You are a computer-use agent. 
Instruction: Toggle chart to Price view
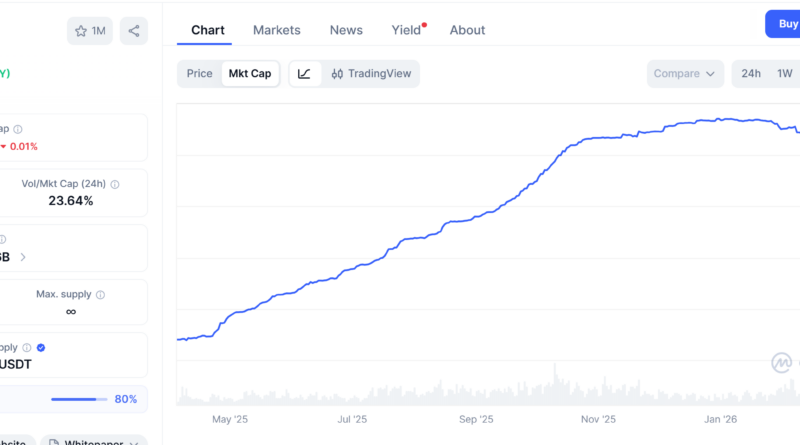point(200,73)
